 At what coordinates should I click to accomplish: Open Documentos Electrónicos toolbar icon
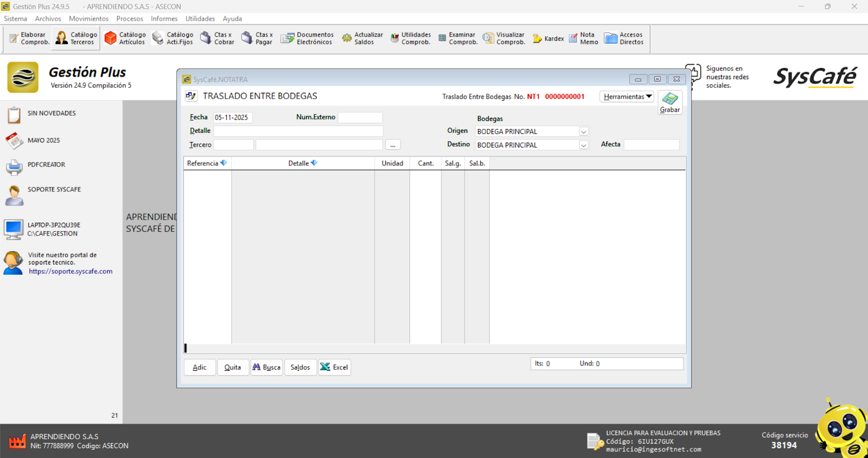tap(307, 38)
